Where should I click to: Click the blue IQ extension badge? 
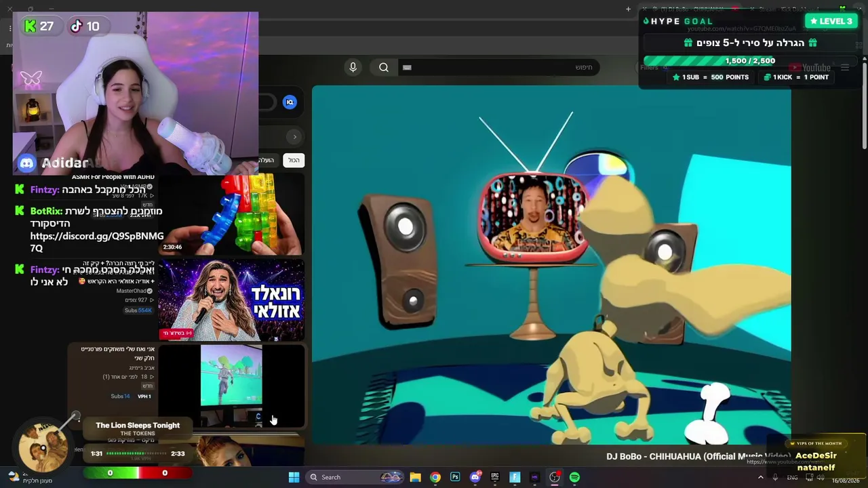point(290,102)
